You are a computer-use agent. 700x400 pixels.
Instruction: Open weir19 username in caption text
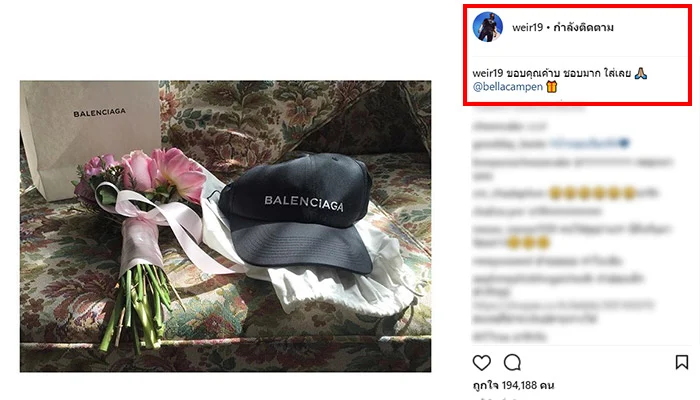click(488, 73)
